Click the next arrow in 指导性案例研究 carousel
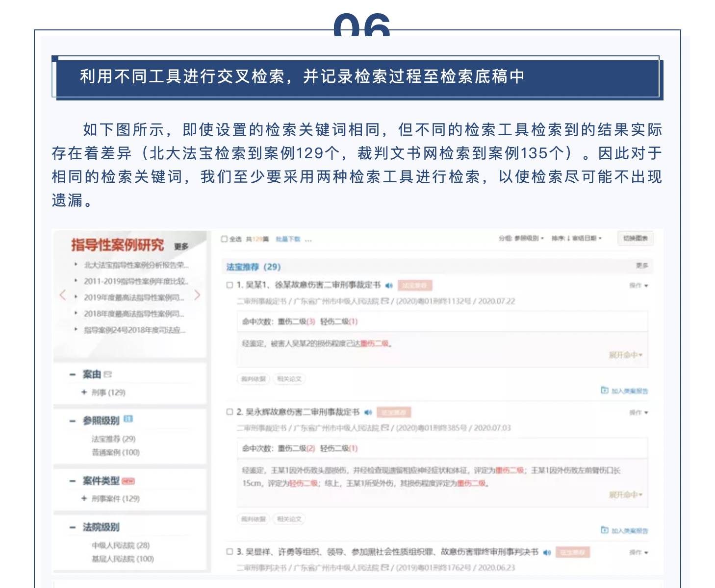 [x=197, y=295]
